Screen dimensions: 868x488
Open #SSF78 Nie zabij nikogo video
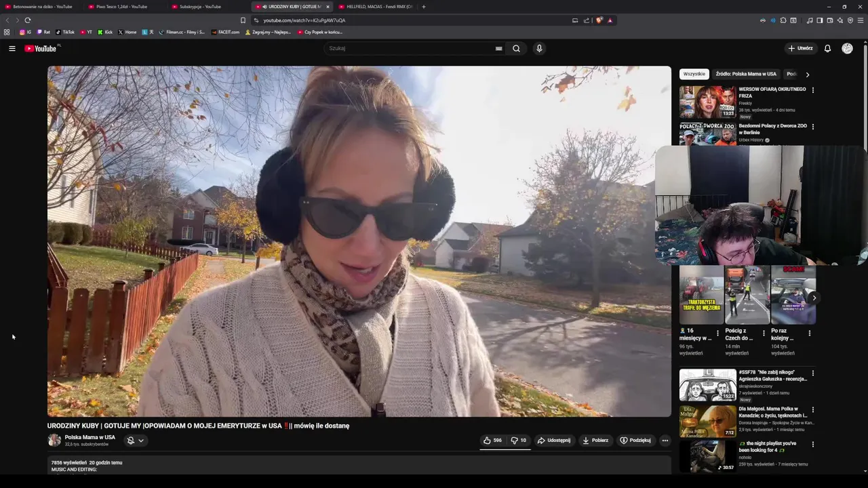772,375
